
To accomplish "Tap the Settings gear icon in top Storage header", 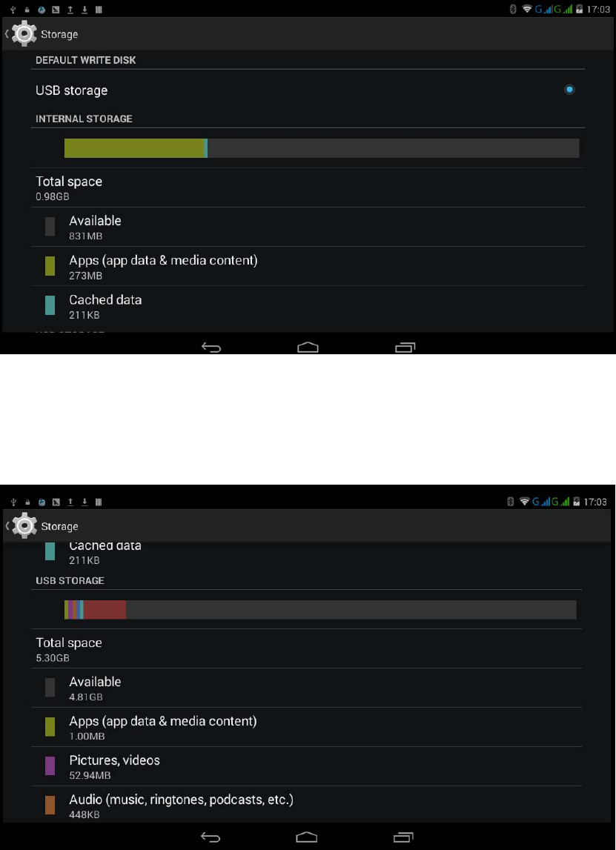I will coord(24,33).
